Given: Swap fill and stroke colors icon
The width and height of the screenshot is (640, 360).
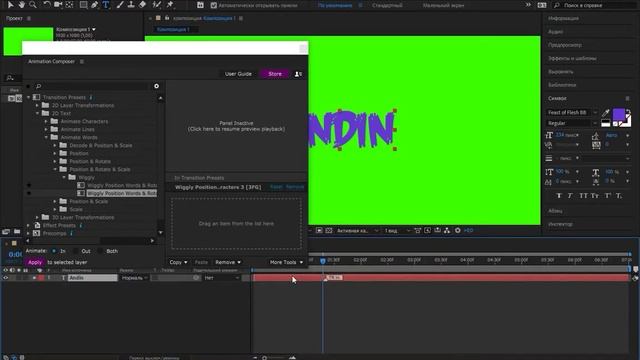Looking at the screenshot, I should [628, 112].
